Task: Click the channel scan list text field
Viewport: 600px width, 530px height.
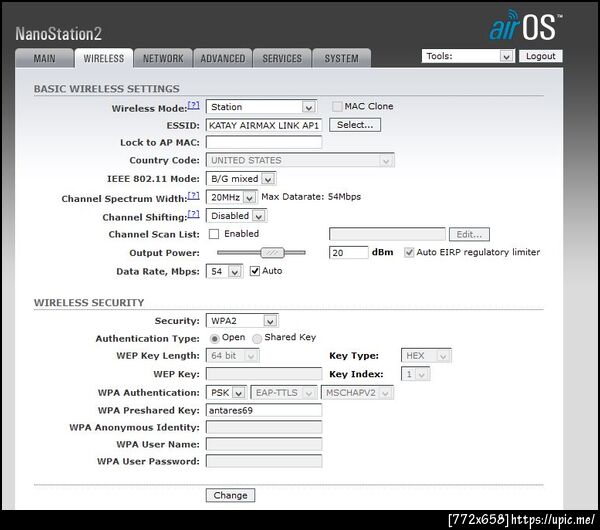Action: click(387, 234)
